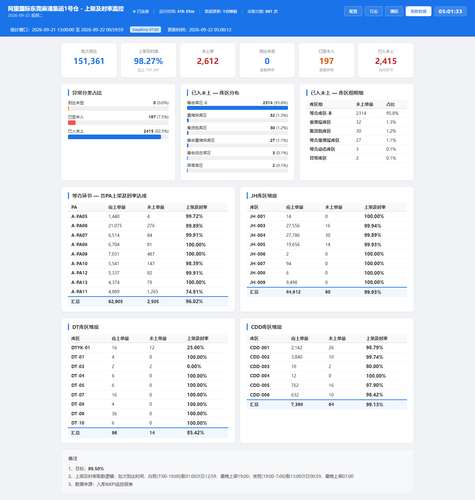Click the 27,556 cell for JH-003
This screenshot has width=475, height=500.
pos(293,226)
